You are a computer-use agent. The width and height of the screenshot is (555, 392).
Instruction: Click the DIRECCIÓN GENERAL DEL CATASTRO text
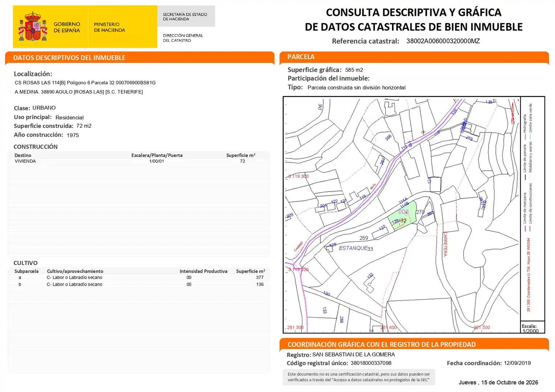point(183,38)
